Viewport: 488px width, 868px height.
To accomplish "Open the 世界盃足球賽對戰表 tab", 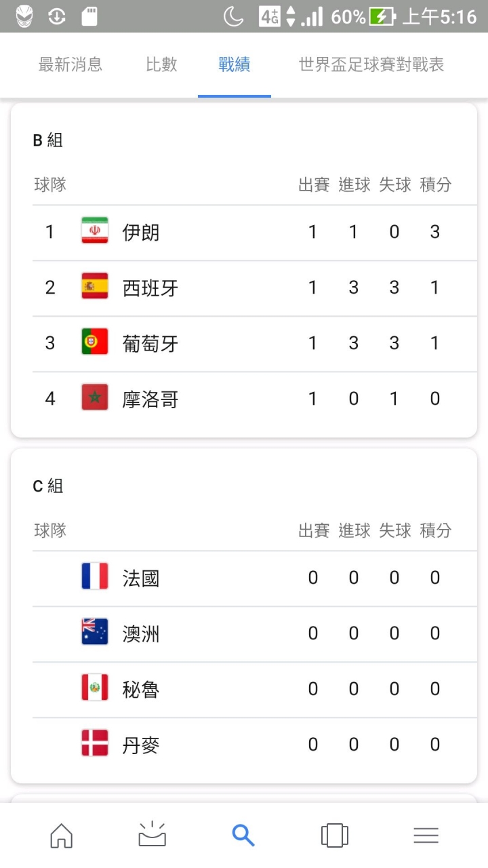I will point(371,64).
